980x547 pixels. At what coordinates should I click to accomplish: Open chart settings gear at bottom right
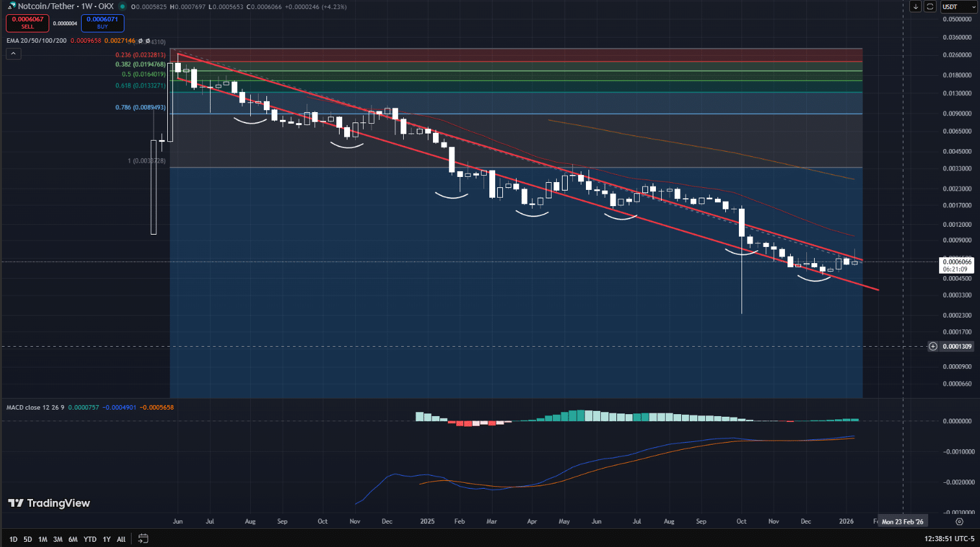tap(959, 521)
